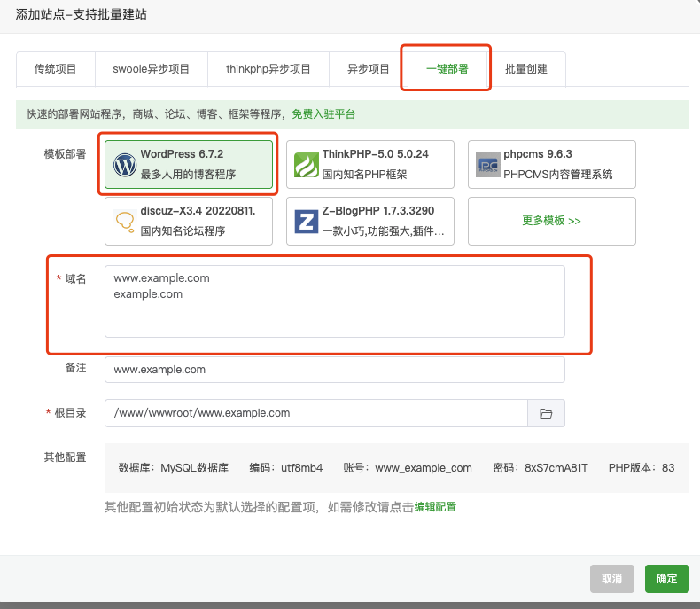Click the discuz speech bubble icon
700x609 pixels.
(125, 222)
